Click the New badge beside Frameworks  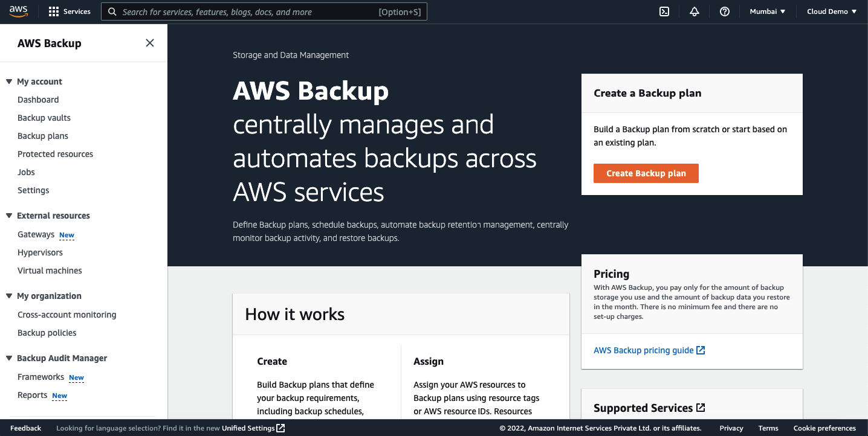(76, 377)
